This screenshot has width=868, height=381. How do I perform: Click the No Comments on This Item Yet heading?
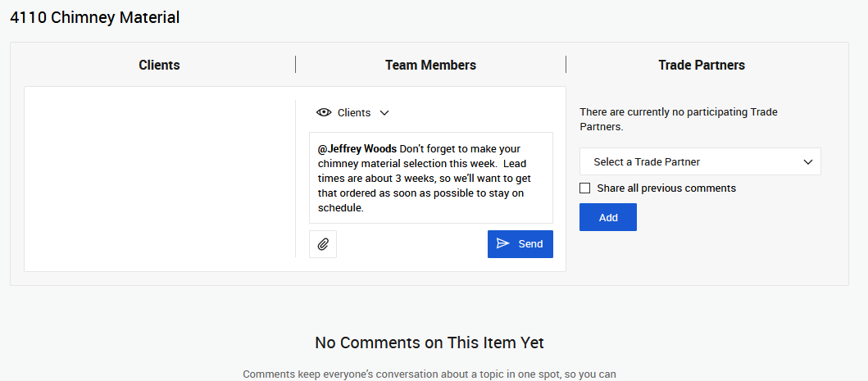pos(429,342)
